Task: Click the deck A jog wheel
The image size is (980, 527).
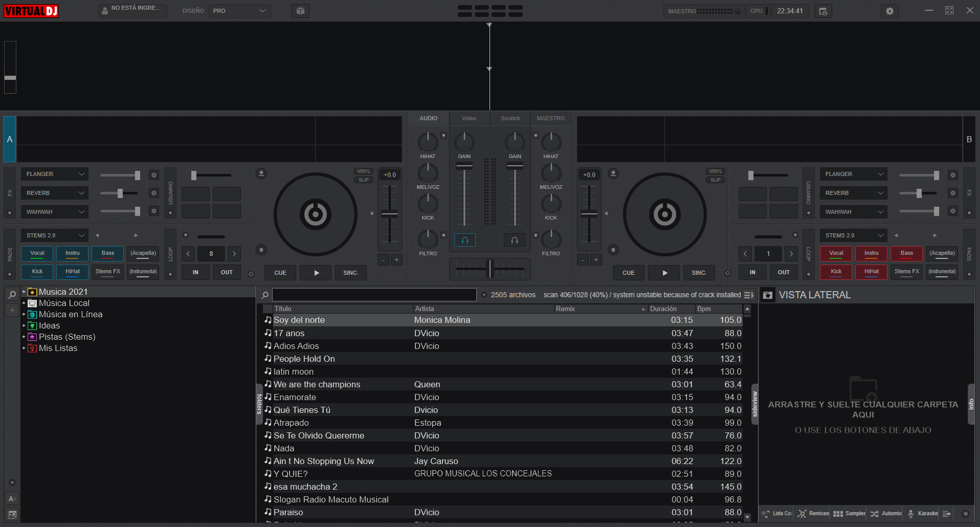Action: [316, 214]
